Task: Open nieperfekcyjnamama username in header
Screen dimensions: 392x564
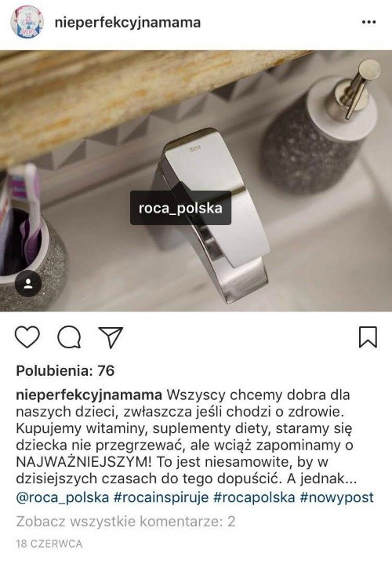Action: [128, 22]
